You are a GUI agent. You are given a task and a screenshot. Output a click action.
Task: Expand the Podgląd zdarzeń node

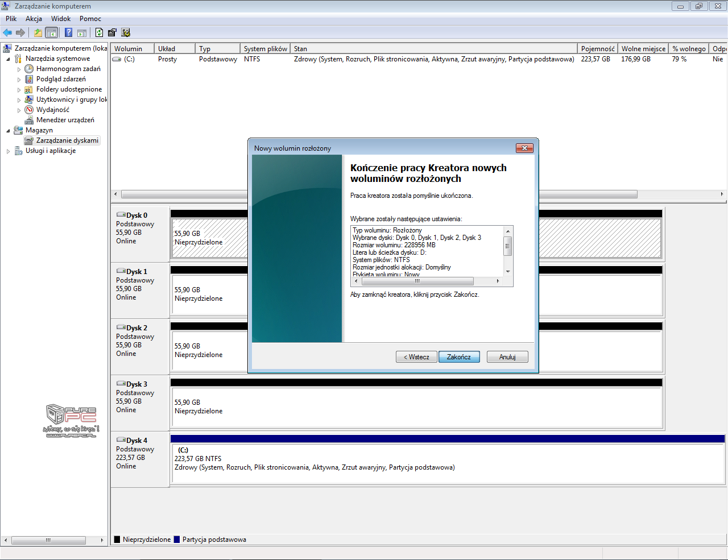coord(19,80)
